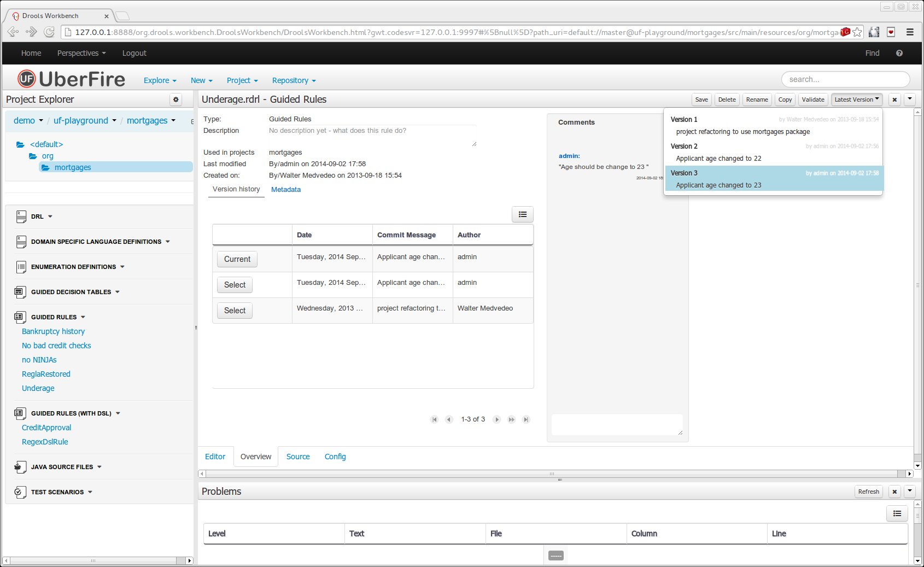Jump to last page of version history
This screenshot has width=924, height=567.
[525, 419]
